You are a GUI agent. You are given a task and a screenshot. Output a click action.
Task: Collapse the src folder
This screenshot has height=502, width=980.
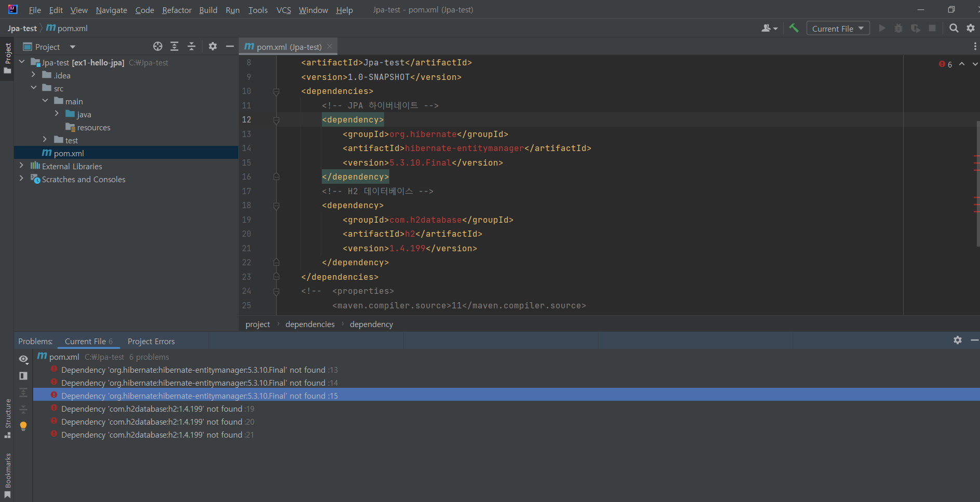(x=33, y=88)
